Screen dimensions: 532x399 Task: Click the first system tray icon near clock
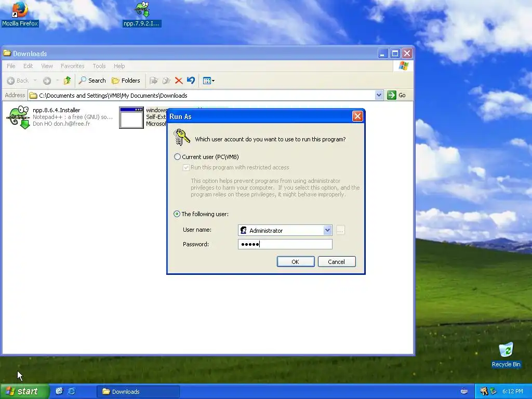[x=484, y=391]
